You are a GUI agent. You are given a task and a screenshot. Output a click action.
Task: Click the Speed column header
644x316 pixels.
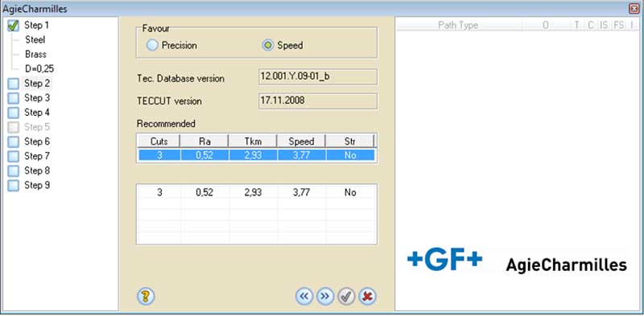[x=301, y=142]
